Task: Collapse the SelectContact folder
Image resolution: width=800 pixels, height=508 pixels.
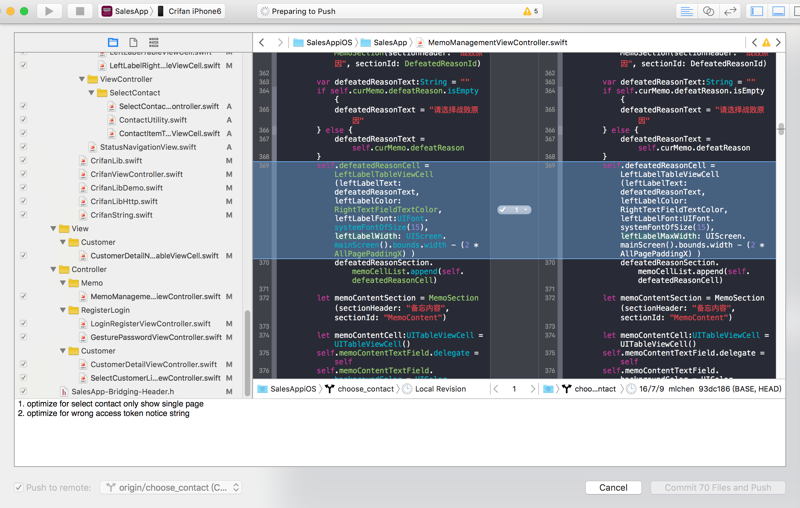Action: click(x=93, y=93)
